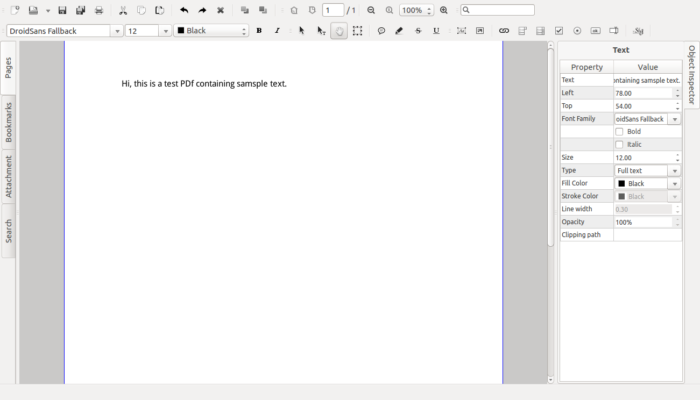Toggle the Hand tool
The width and height of the screenshot is (700, 400).
339,31
